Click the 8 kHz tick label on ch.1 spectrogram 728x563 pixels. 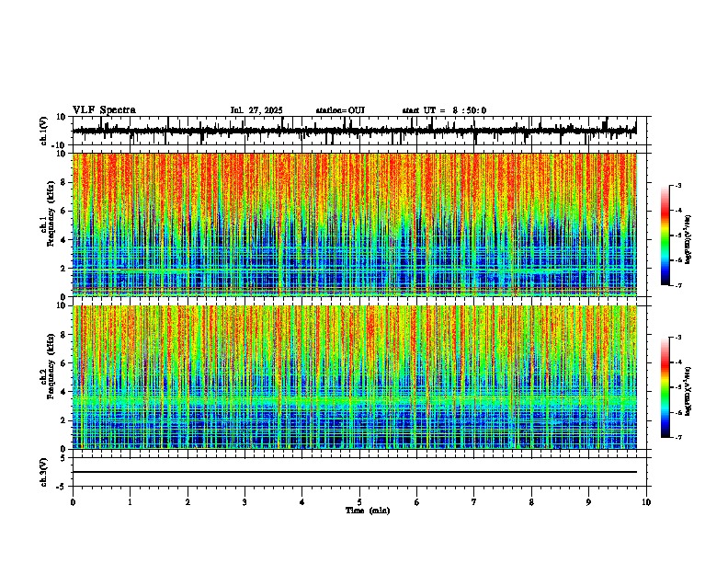point(64,182)
